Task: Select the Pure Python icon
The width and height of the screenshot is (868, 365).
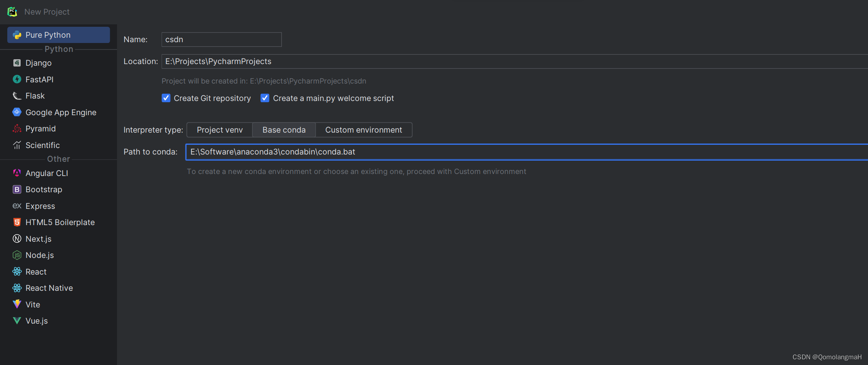Action: 17,35
